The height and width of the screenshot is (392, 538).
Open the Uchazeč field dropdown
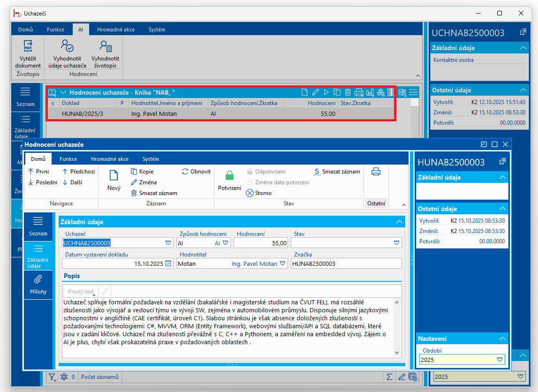pyautogui.click(x=168, y=243)
